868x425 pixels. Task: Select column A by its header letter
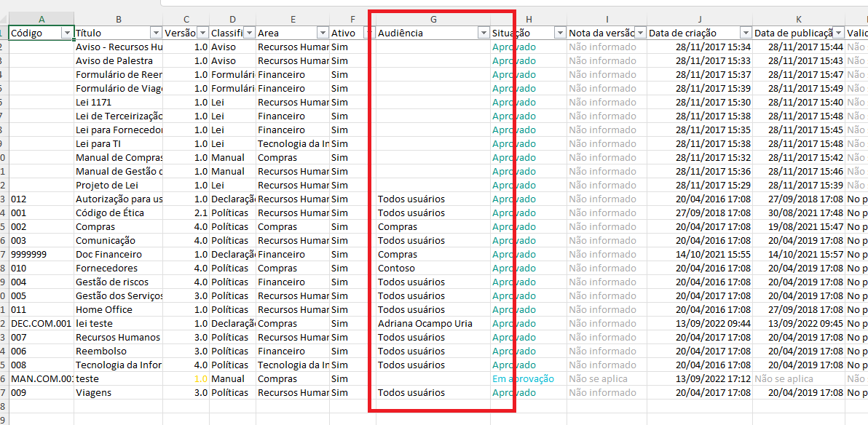point(42,20)
